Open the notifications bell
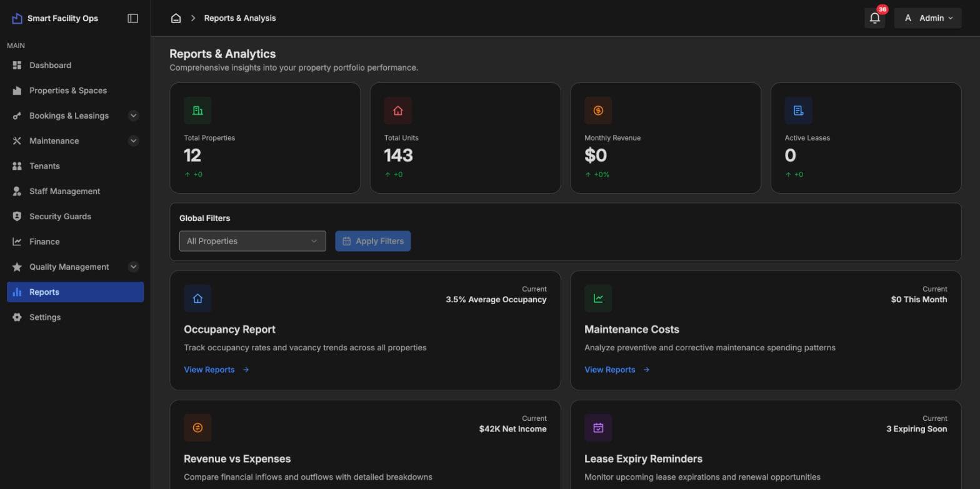Screen dimensions: 980x489 (875, 18)
